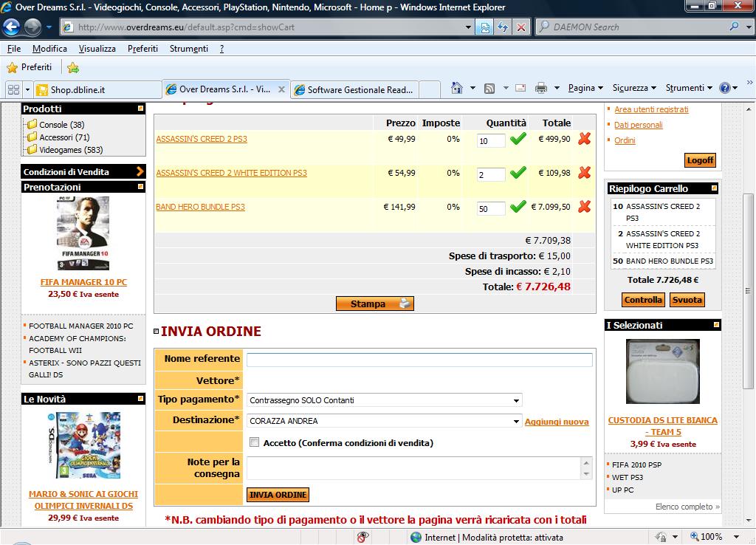The height and width of the screenshot is (545, 756).
Task: Open the Pagina dropdown in command bar
Action: click(x=585, y=89)
